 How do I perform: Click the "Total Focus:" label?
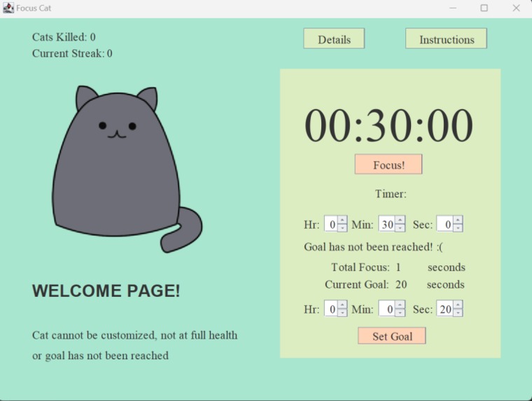(360, 267)
